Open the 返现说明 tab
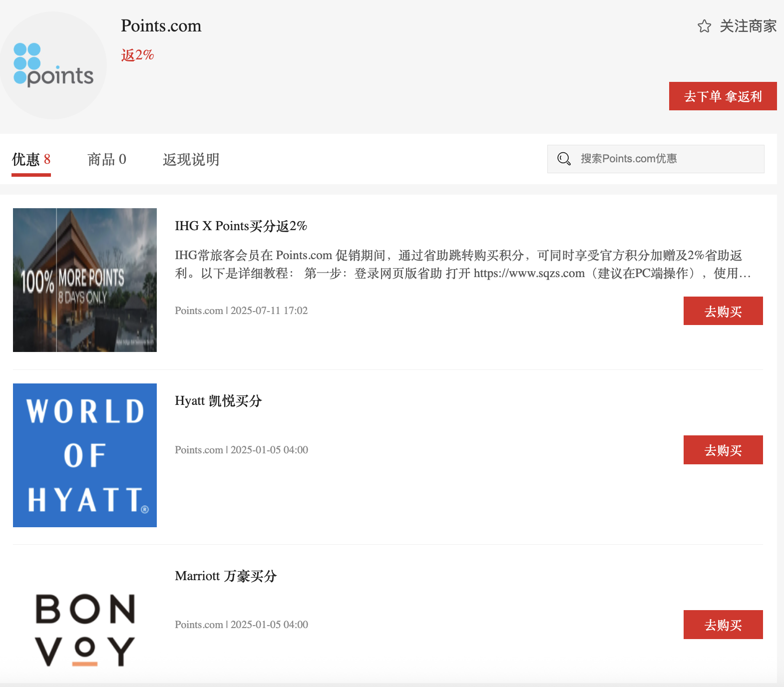This screenshot has height=687, width=784. (x=191, y=160)
